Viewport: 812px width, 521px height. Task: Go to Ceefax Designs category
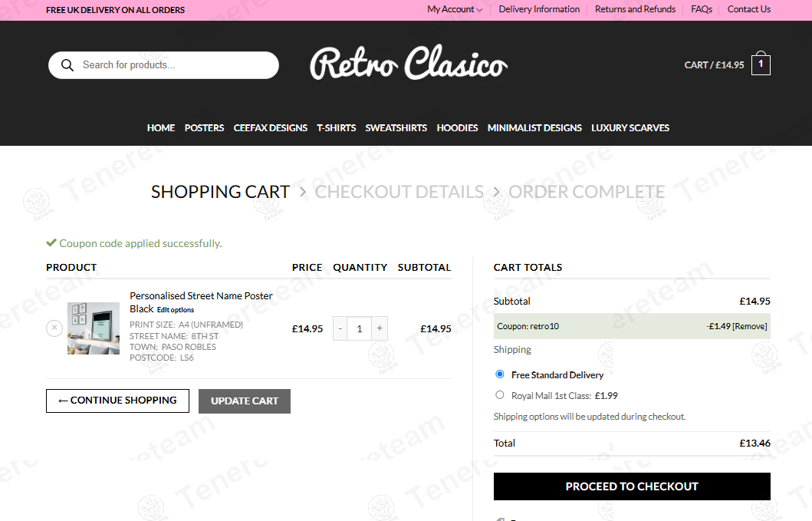click(x=270, y=128)
